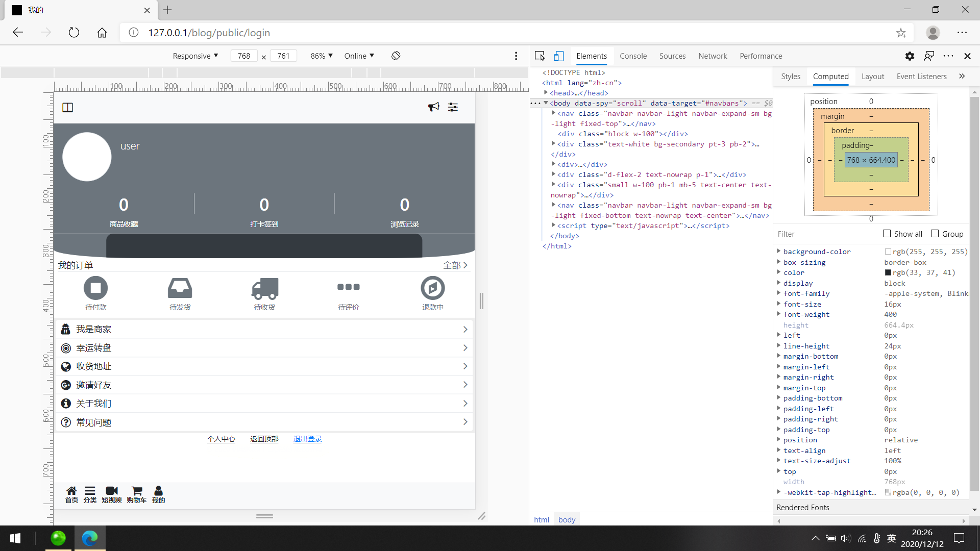The width and height of the screenshot is (980, 551).
Task: Click the 退出登录 logout link
Action: 307,439
